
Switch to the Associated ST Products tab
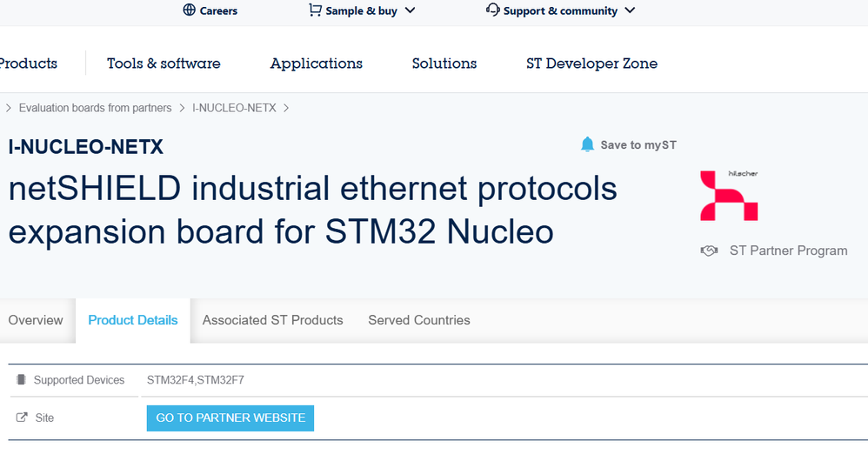(272, 320)
